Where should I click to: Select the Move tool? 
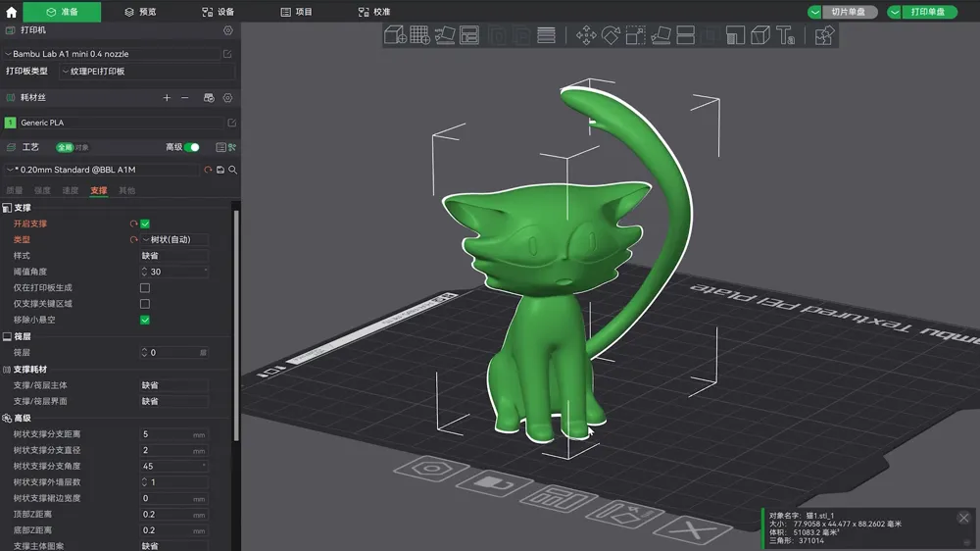586,35
